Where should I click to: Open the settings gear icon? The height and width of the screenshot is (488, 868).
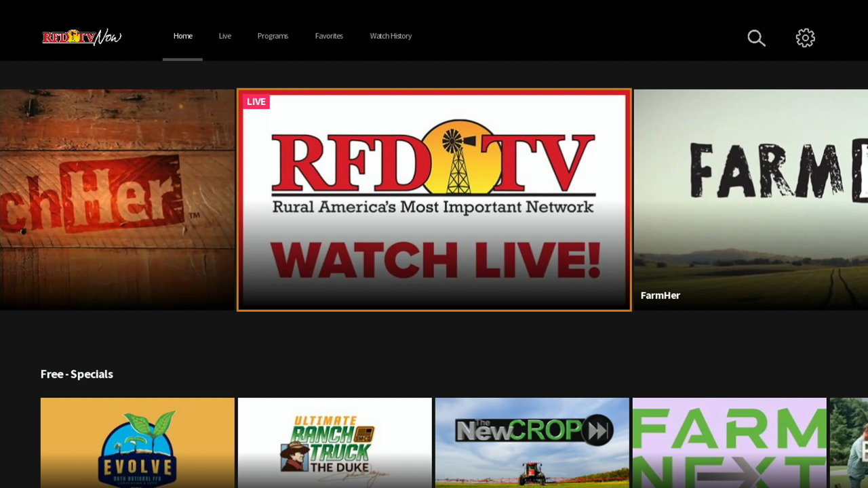pos(805,38)
